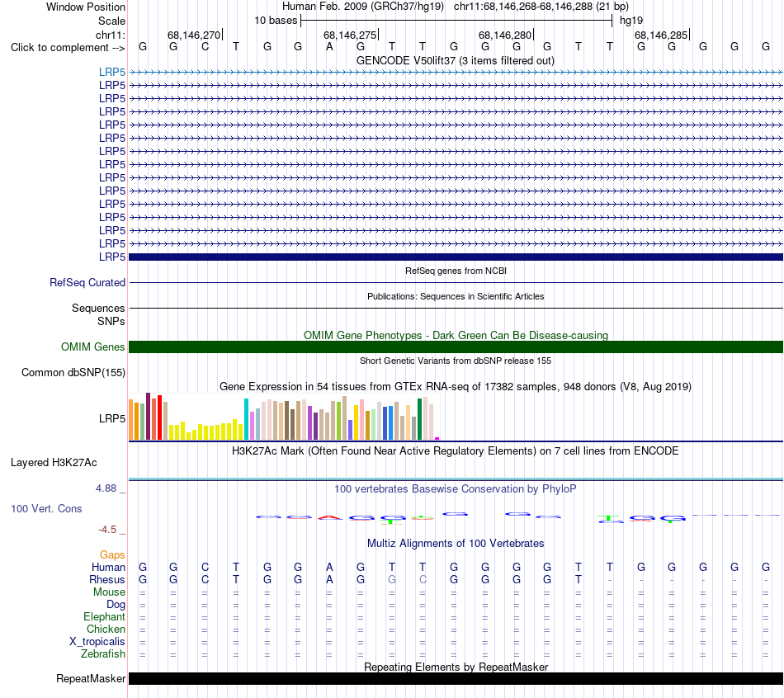Click the 'Click to complement -->' label

point(68,48)
